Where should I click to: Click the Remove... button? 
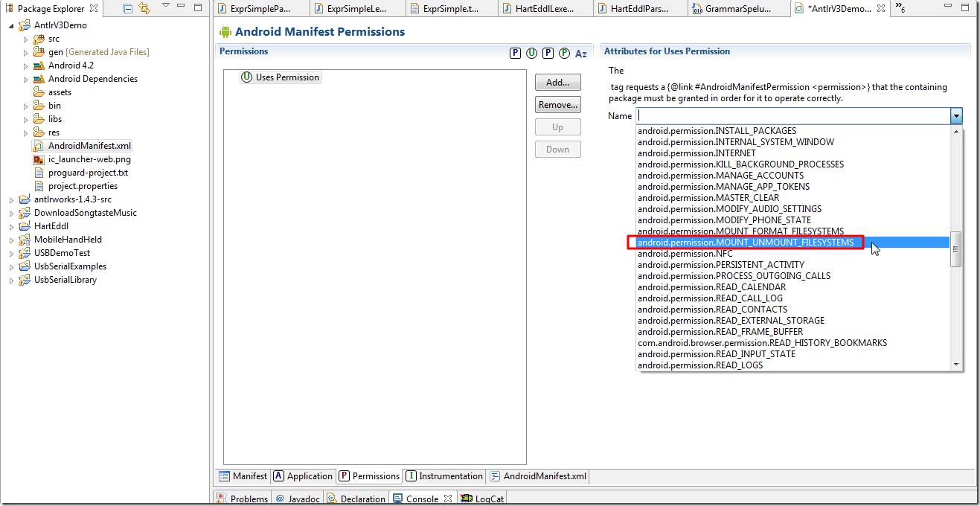pyautogui.click(x=558, y=105)
